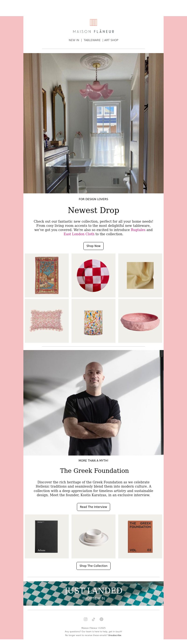The height and width of the screenshot is (644, 187).
Task: Click the Just Landed Shop New In banner
Action: tap(93, 593)
